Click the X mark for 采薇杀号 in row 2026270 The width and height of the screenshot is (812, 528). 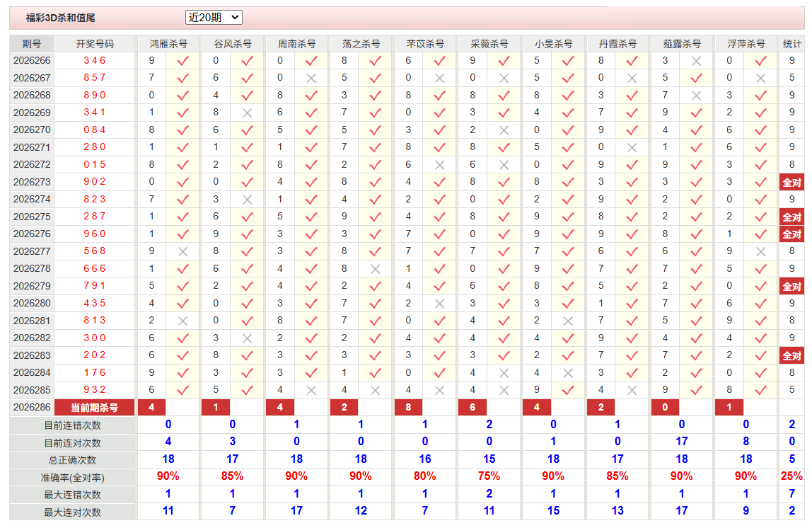coord(504,130)
